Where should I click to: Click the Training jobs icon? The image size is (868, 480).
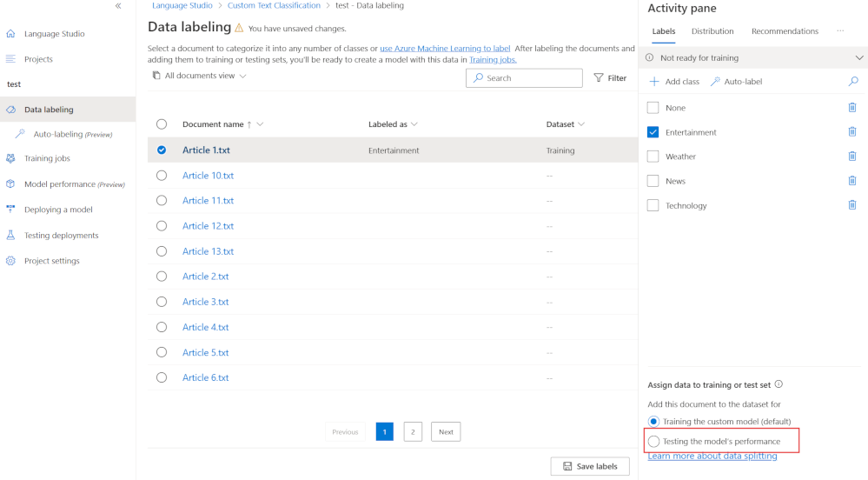[x=10, y=158]
